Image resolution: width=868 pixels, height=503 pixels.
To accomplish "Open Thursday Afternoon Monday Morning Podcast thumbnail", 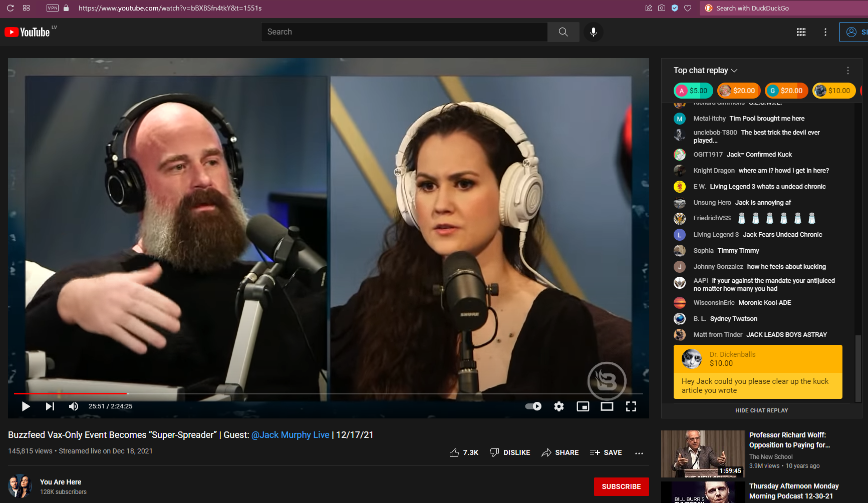I will (x=703, y=492).
